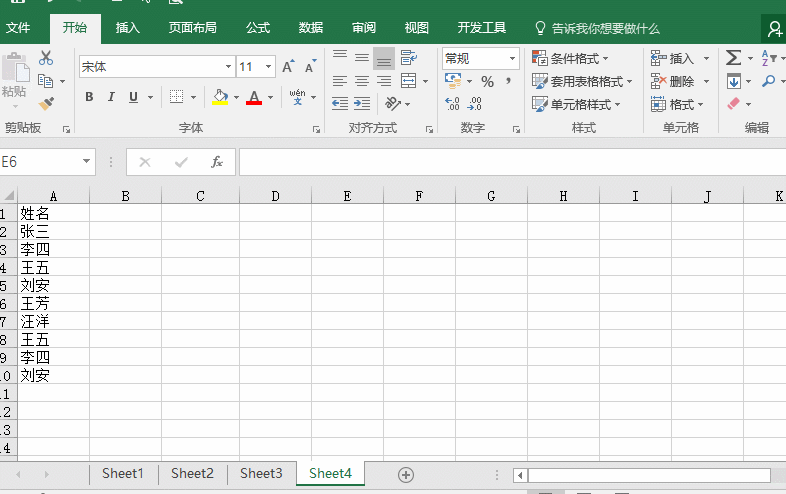This screenshot has width=786, height=494.
Task: Center text horizontally
Action: click(x=362, y=81)
